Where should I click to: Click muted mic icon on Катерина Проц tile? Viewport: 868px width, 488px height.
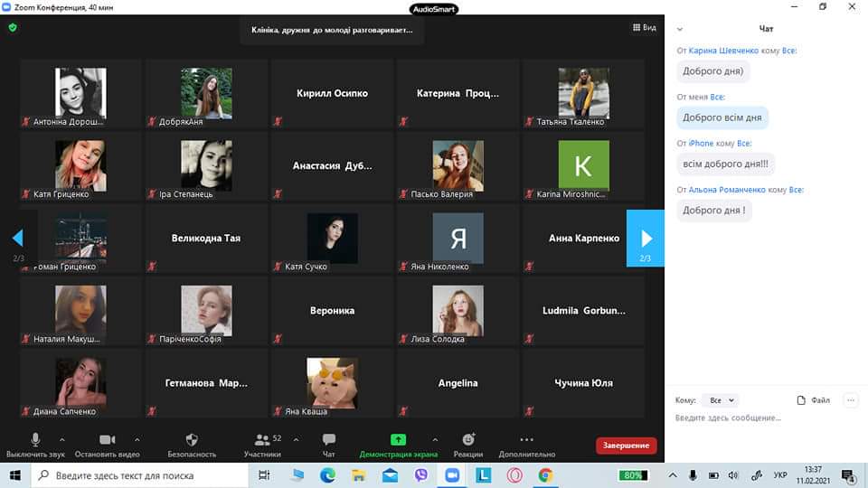coord(403,121)
